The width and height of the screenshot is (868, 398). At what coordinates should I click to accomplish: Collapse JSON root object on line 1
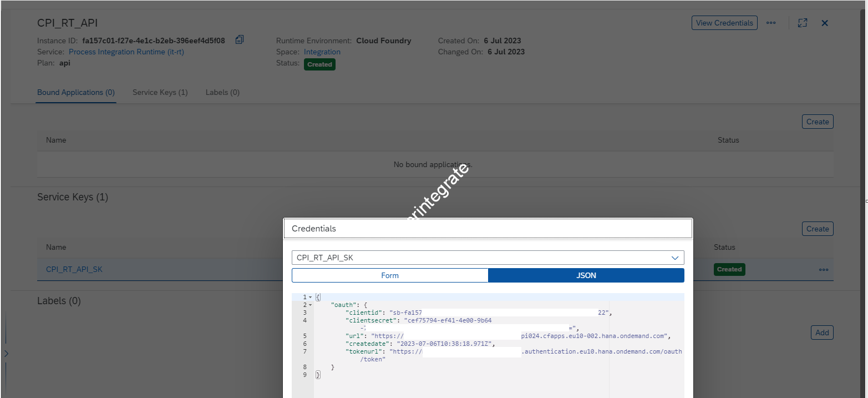pos(310,298)
